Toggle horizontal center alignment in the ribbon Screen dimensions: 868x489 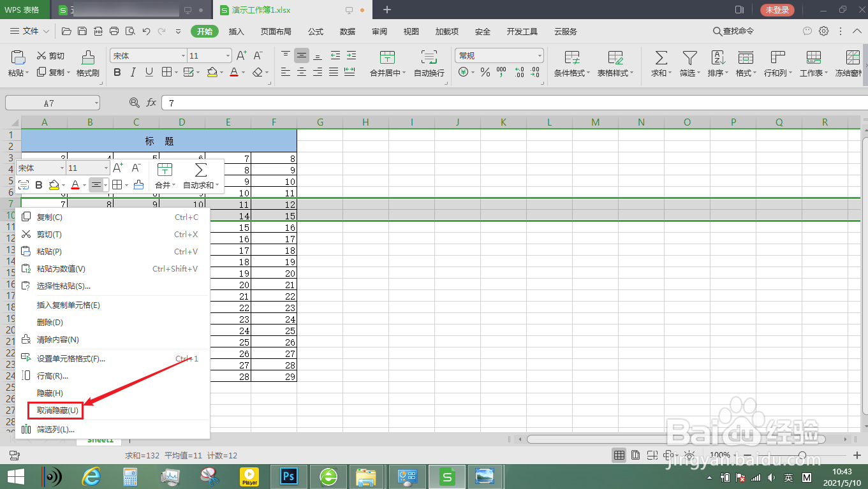click(302, 73)
